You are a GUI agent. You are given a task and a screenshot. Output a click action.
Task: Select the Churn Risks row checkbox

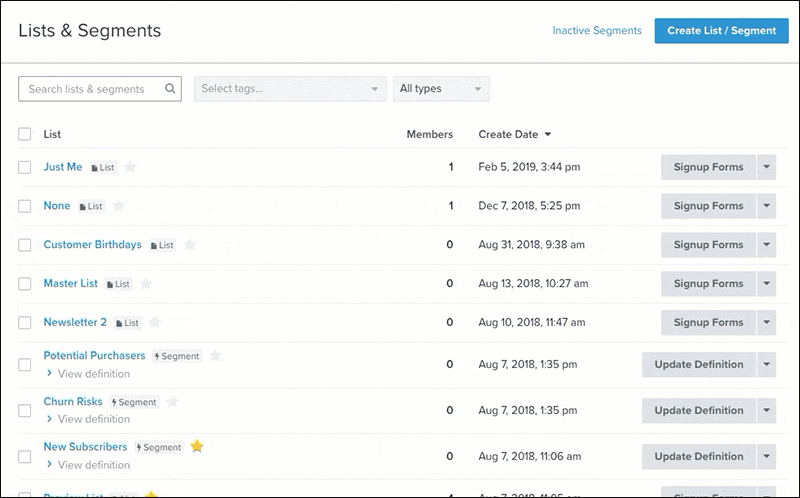click(x=25, y=410)
